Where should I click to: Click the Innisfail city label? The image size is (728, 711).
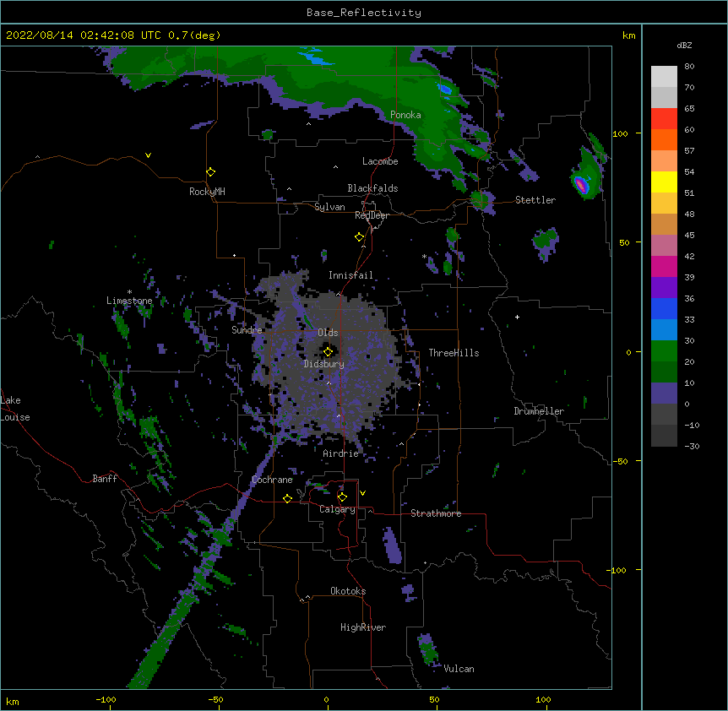coord(350,275)
